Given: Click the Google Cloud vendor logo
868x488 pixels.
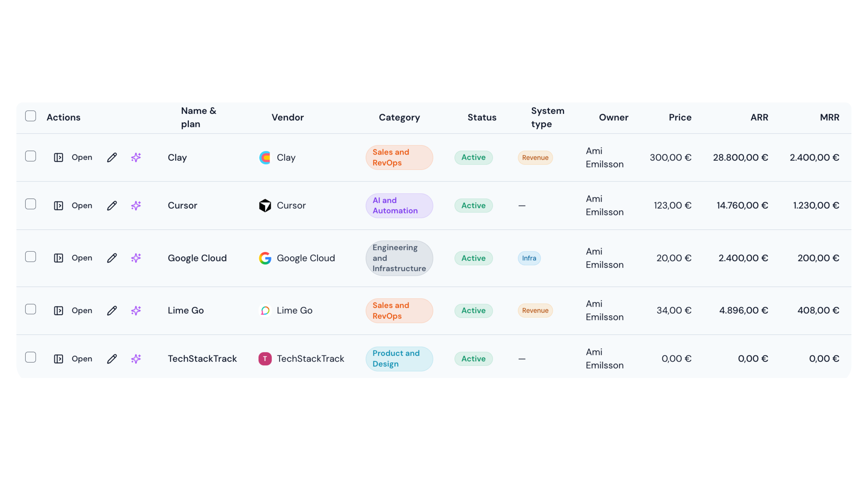Looking at the screenshot, I should (265, 258).
